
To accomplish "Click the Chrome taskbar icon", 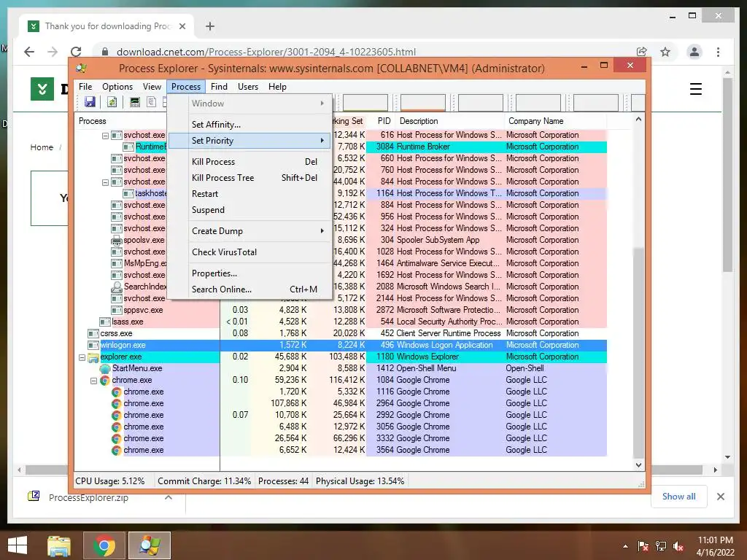I will 104,545.
